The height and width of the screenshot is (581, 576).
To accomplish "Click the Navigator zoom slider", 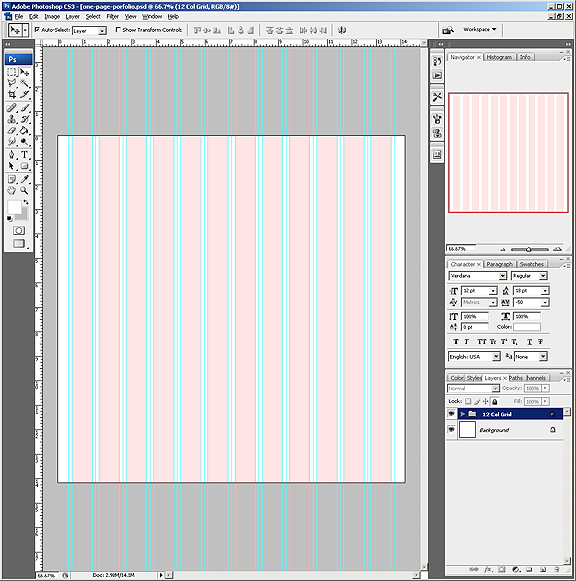I will point(529,249).
